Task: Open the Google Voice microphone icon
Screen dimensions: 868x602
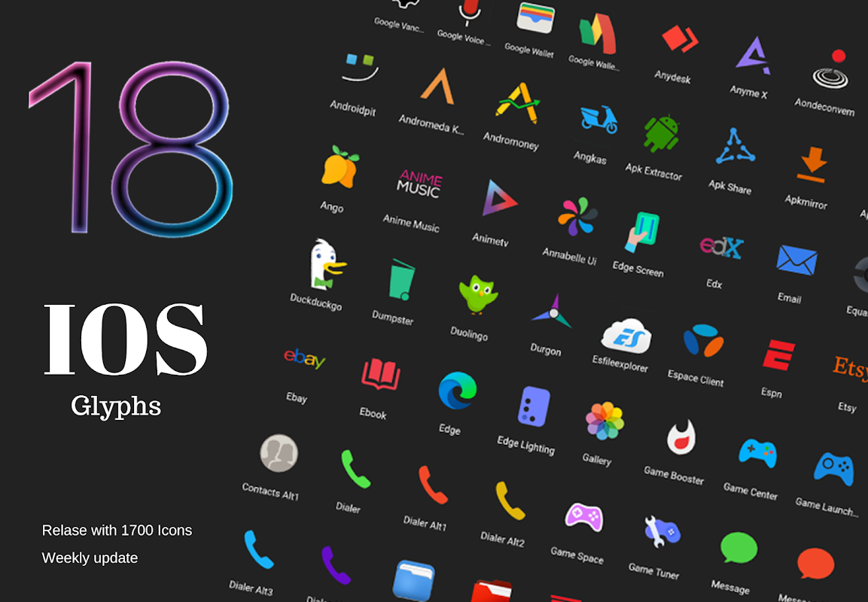Action: click(x=470, y=12)
